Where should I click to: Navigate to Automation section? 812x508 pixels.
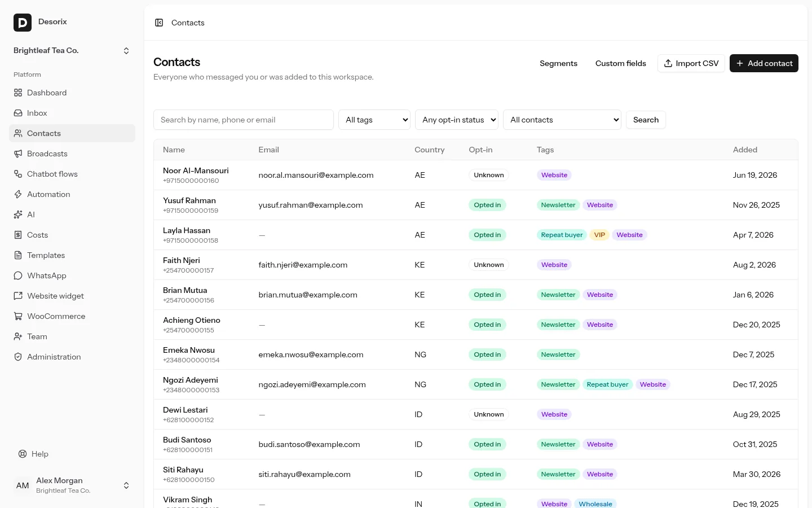(72, 194)
